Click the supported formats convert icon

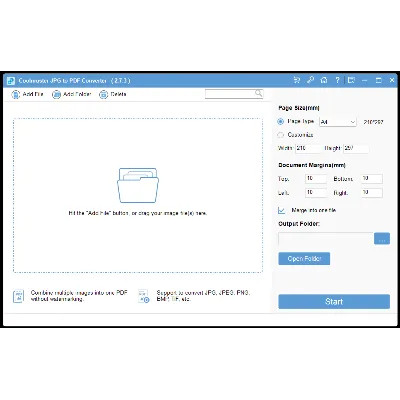[x=144, y=296]
